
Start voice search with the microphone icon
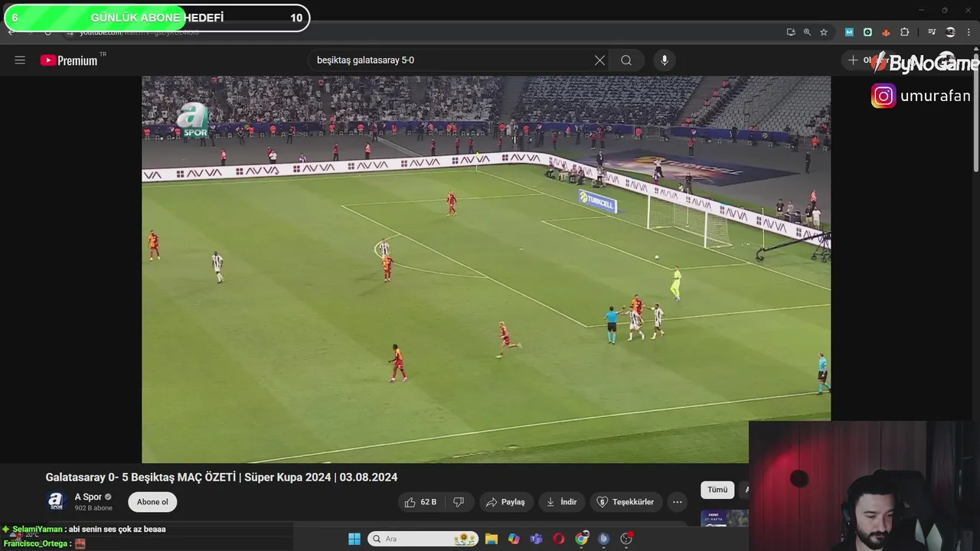(x=665, y=60)
